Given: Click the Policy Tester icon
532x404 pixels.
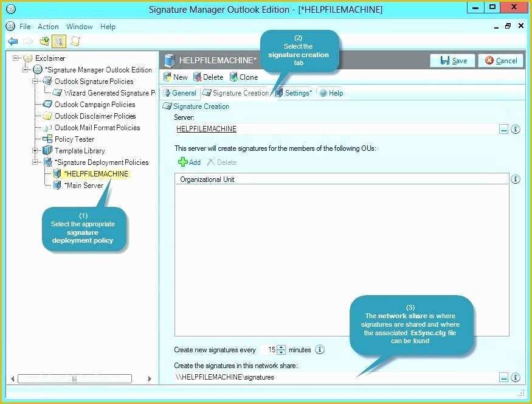Looking at the screenshot, I should click(47, 139).
